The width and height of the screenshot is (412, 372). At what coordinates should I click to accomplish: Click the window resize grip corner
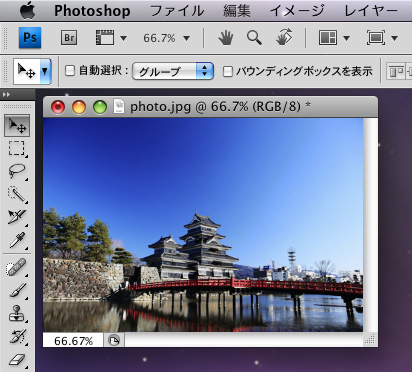(x=370, y=340)
